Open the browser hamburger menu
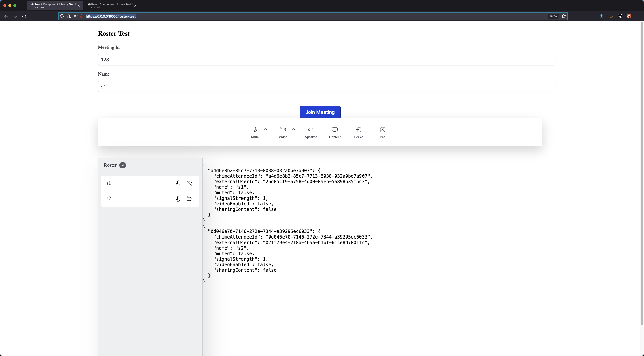The image size is (644, 356). coord(638,16)
